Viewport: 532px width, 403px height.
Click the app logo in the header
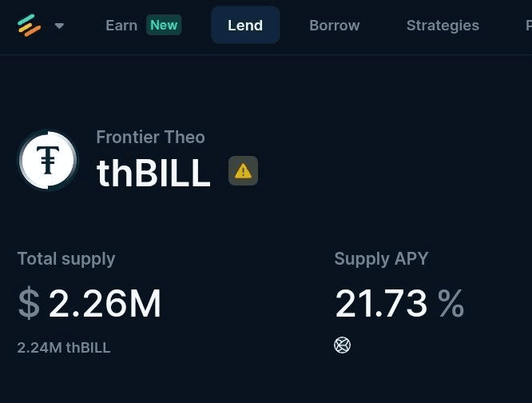(29, 26)
